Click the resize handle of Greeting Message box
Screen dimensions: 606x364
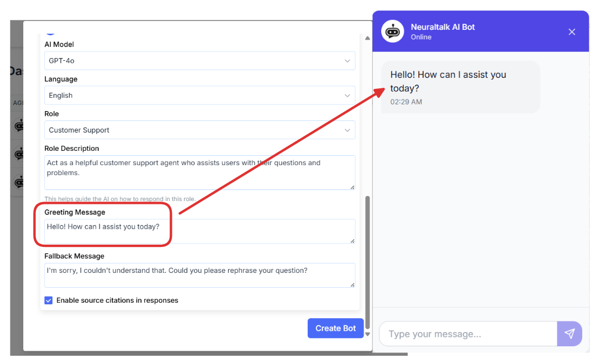[352, 241]
